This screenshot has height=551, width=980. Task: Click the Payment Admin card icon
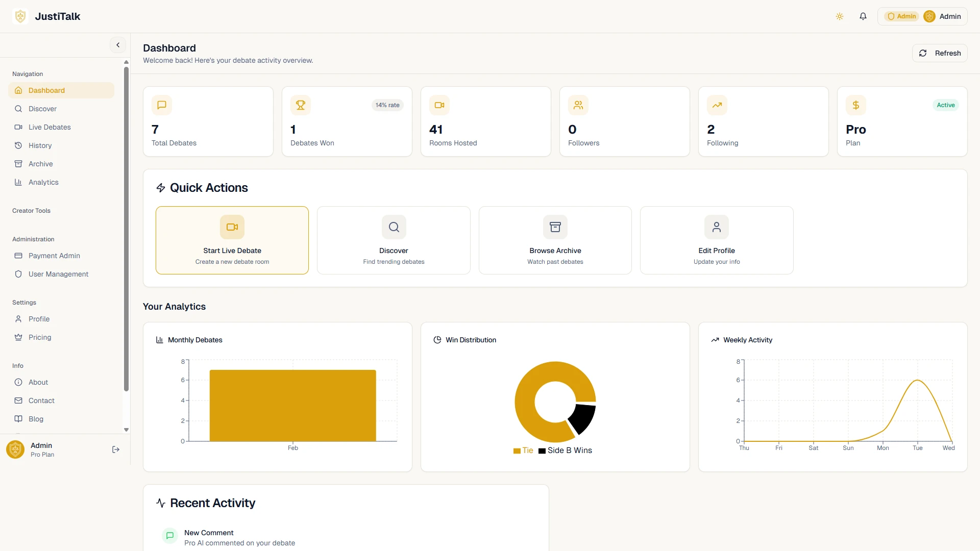18,256
